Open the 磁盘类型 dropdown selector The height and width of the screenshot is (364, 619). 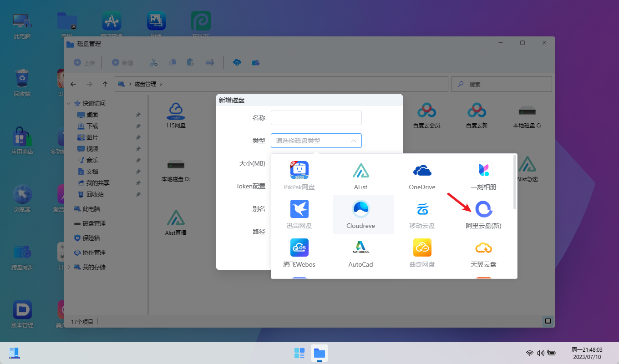(x=316, y=141)
